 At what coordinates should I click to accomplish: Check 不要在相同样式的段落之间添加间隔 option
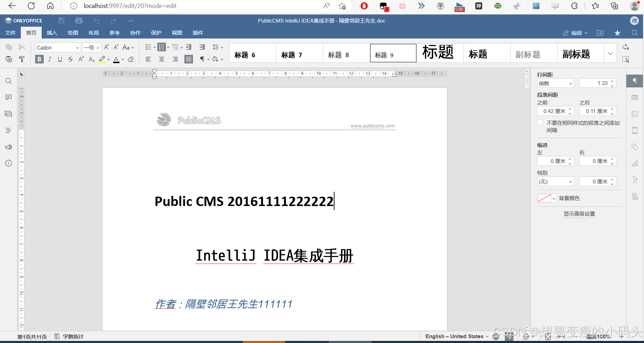(540, 122)
